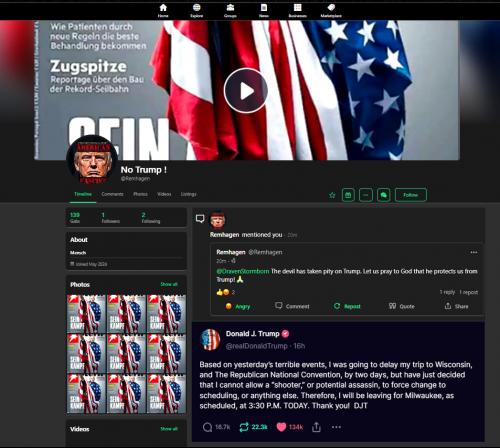Viewport: 500px width, 448px height.
Task: Open the No Trump profile avatar
Action: tap(92, 161)
